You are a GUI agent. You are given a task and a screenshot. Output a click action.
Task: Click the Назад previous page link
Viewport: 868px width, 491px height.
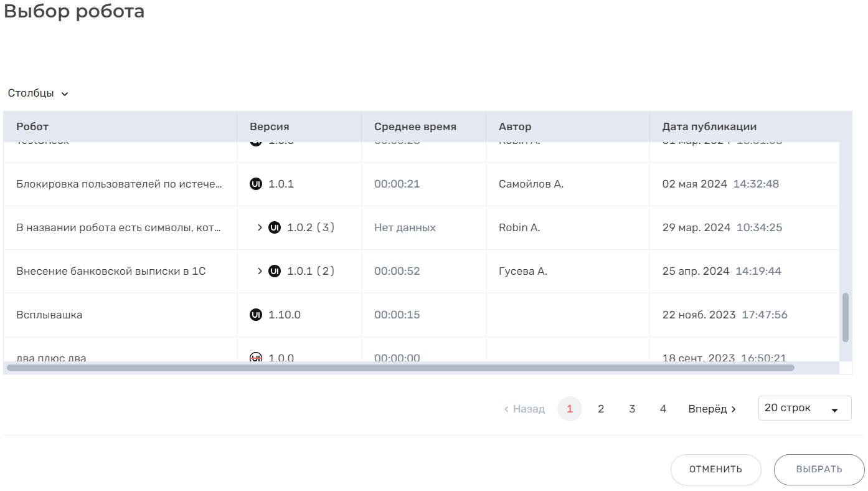point(524,409)
